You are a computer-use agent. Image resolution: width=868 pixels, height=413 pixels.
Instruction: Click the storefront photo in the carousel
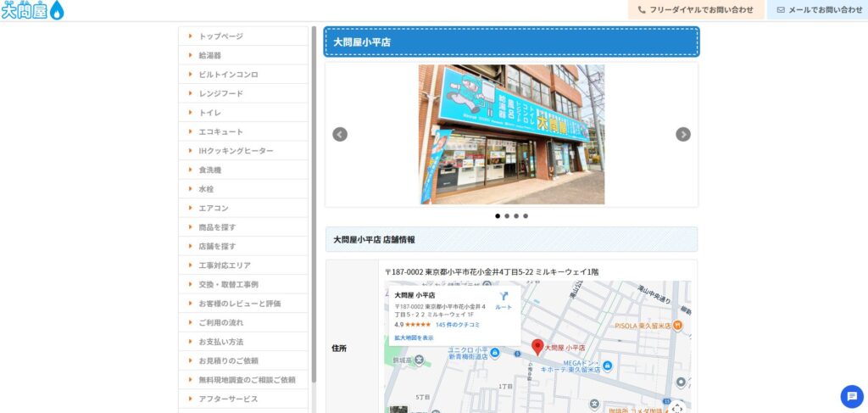[511, 134]
